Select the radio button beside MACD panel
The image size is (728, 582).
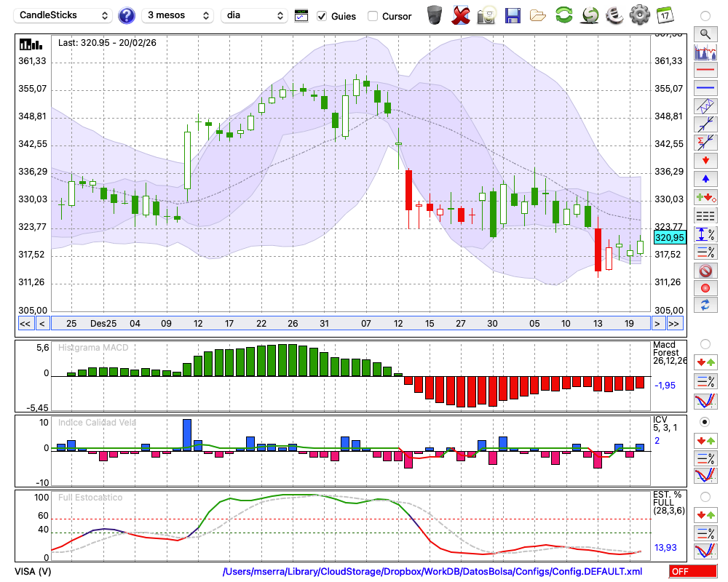(x=705, y=343)
